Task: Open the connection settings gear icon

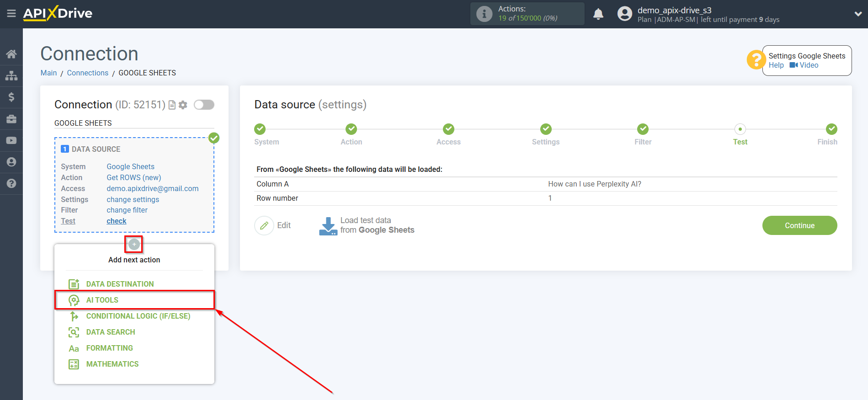Action: click(183, 105)
